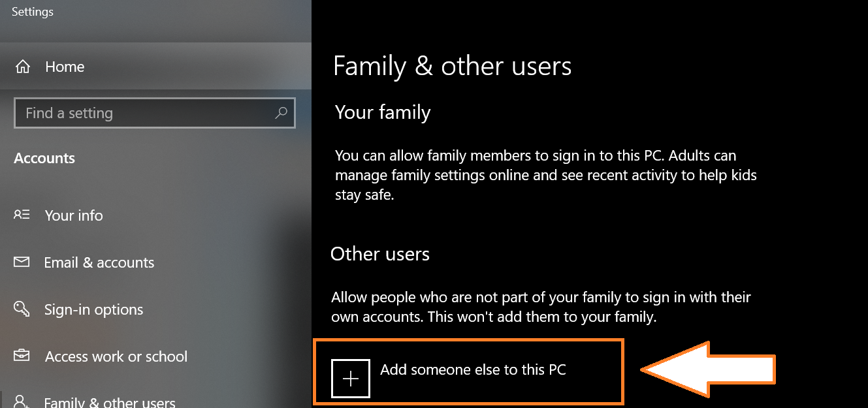This screenshot has width=868, height=408.
Task: Click the Other users section heading
Action: (x=380, y=254)
